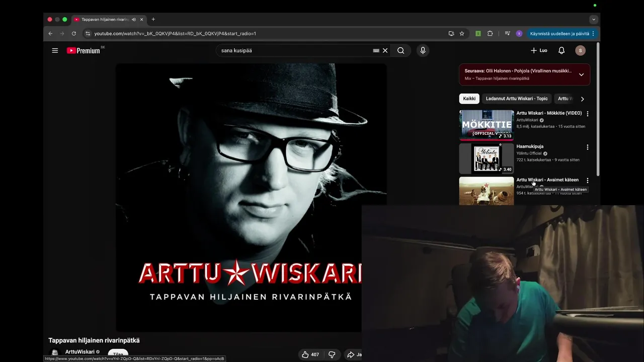Click the video player album art
The image size is (644, 362).
251,198
